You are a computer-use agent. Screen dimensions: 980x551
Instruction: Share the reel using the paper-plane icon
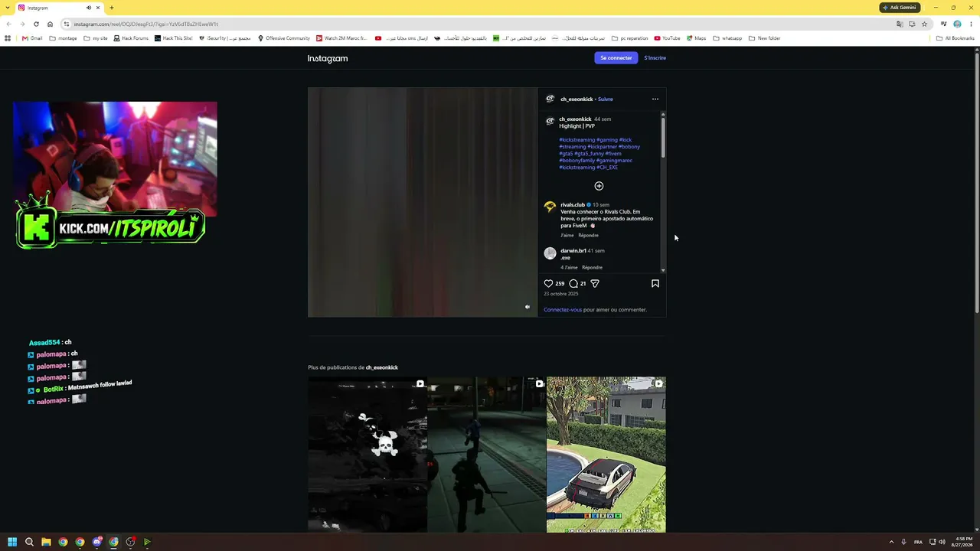[595, 283]
